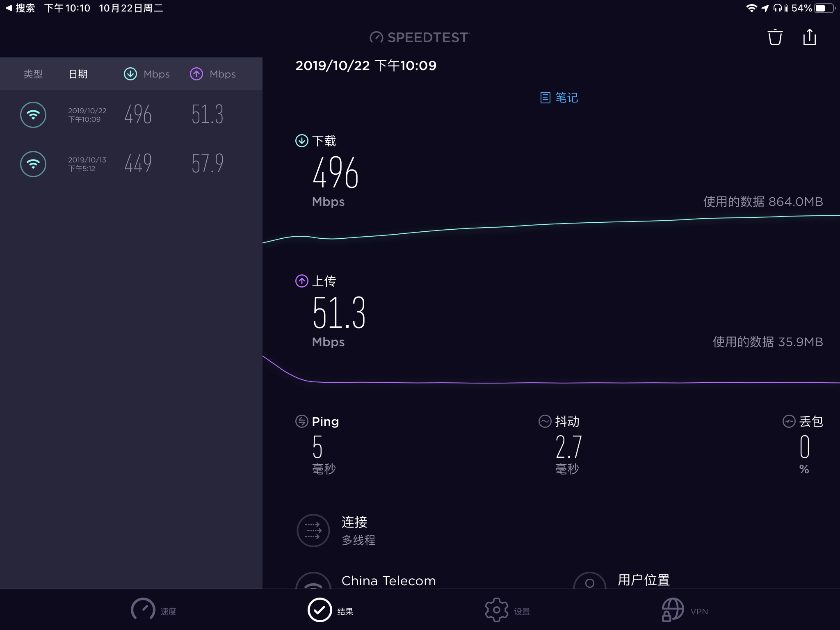Sort results by 类型 column
The width and height of the screenshot is (840, 630).
point(33,74)
